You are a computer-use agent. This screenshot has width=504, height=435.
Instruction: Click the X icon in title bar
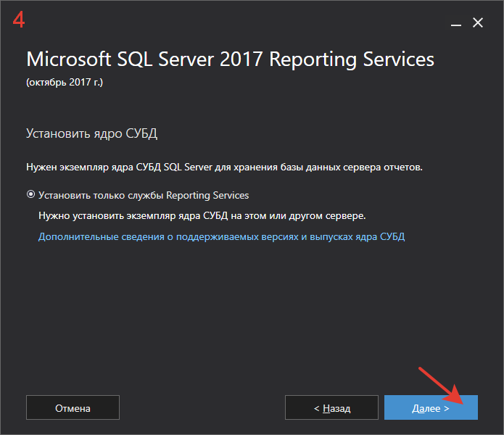pyautogui.click(x=478, y=22)
